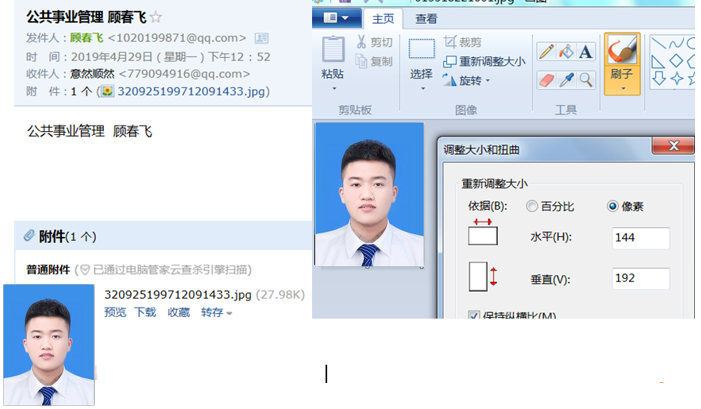Select the Magnifier tool

tap(586, 79)
